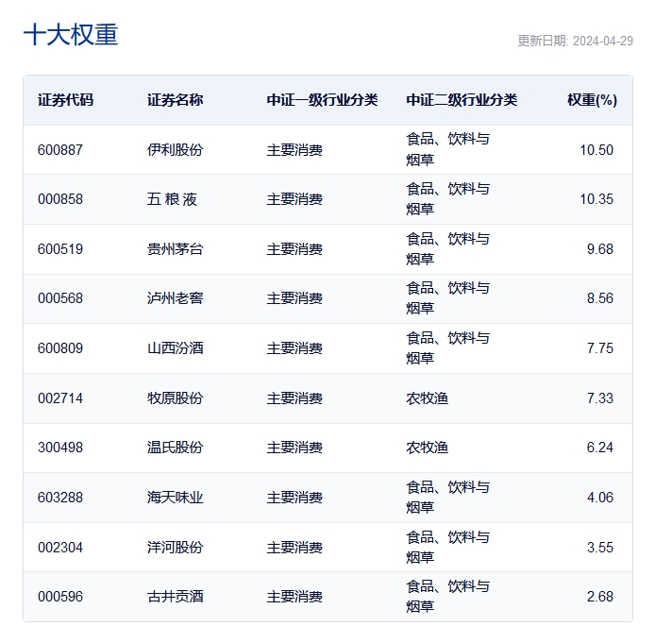This screenshot has width=672, height=643.
Task: Click the 证券代码 column header
Action: pyautogui.click(x=65, y=100)
